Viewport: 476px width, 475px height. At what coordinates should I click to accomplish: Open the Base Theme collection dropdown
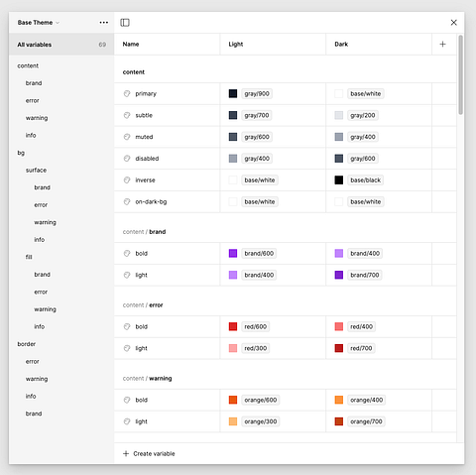[x=39, y=23]
